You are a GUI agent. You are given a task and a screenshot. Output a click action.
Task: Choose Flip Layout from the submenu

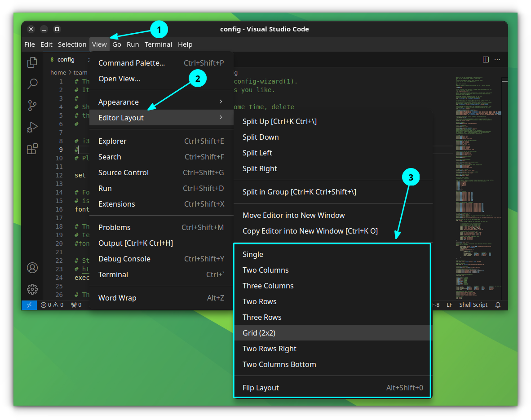click(261, 387)
